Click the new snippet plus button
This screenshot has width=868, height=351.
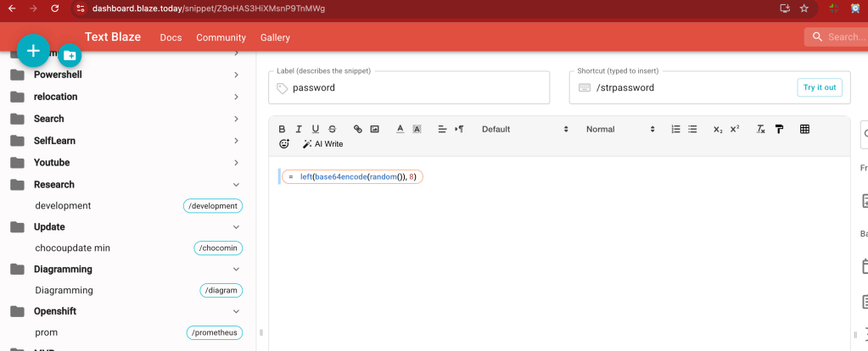[x=33, y=51]
